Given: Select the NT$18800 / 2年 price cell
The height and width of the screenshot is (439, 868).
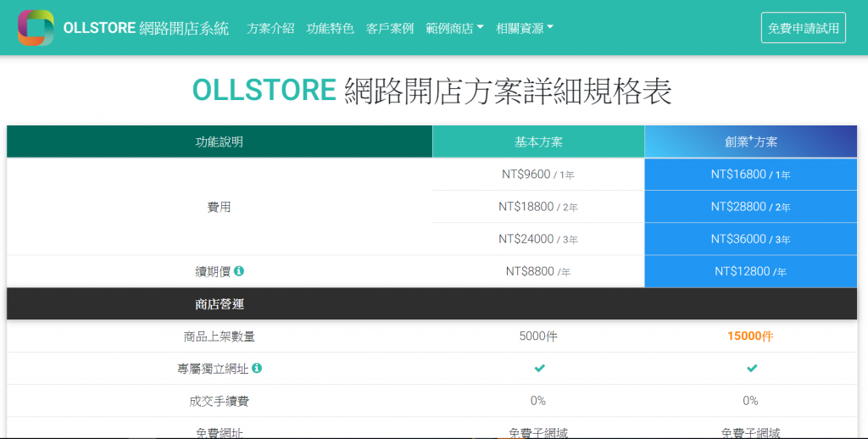Looking at the screenshot, I should click(538, 207).
